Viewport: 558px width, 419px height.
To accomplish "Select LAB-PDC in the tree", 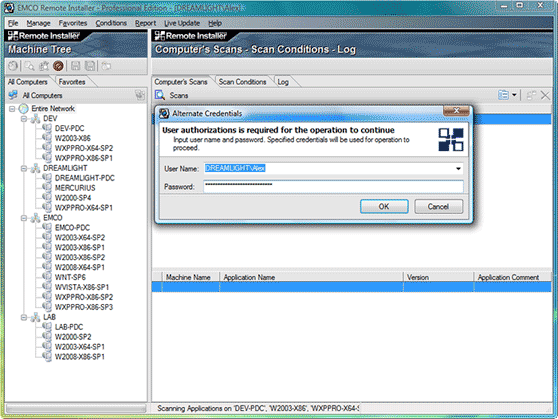I will [69, 327].
